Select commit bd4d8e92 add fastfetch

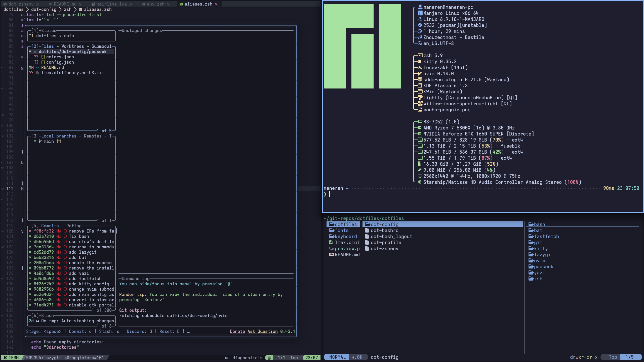point(71,279)
